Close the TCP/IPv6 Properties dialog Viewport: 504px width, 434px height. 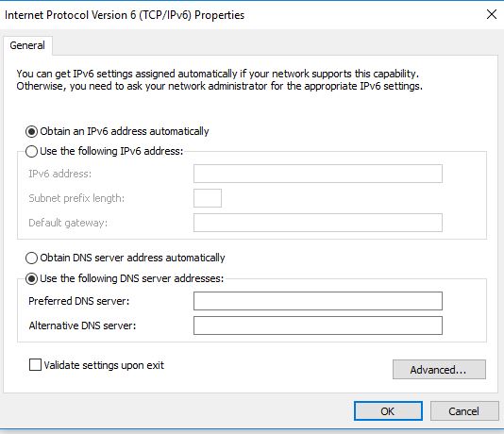pyautogui.click(x=492, y=14)
